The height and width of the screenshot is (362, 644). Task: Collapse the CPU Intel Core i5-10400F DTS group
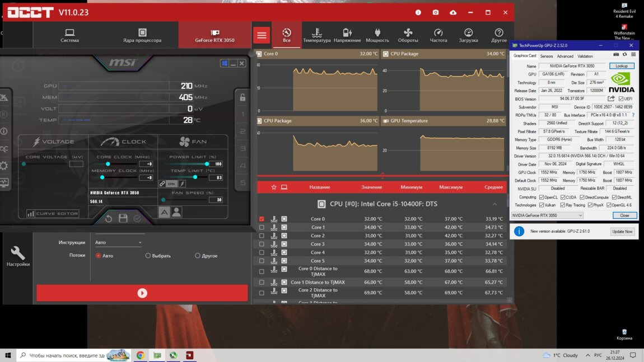pos(494,204)
